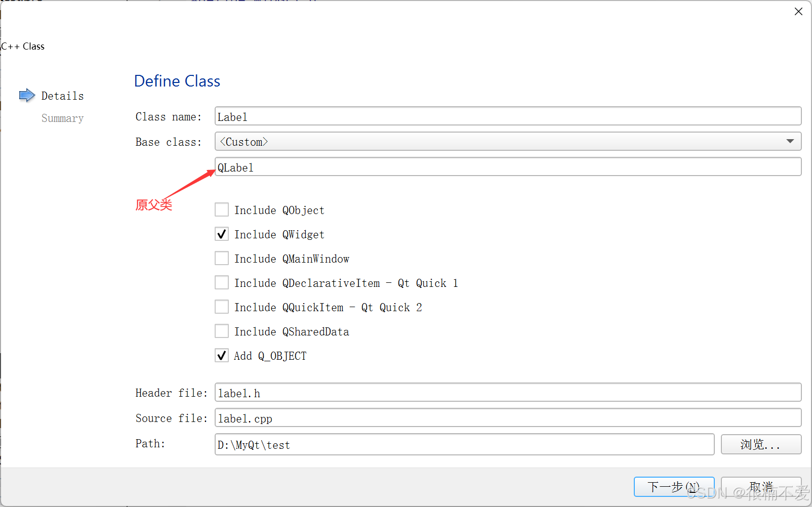Click the custom base class QLabel field
This screenshot has width=812, height=507.
click(x=508, y=166)
